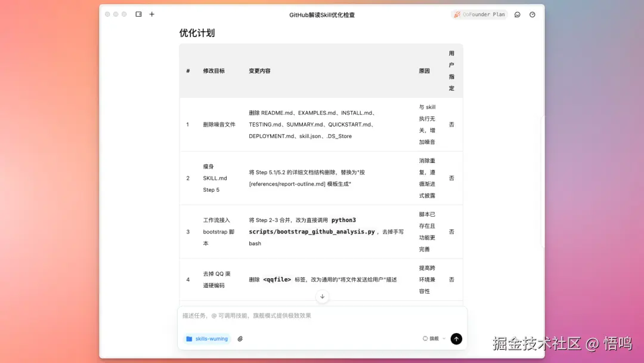Select the skills-wuming context chip

(207, 339)
